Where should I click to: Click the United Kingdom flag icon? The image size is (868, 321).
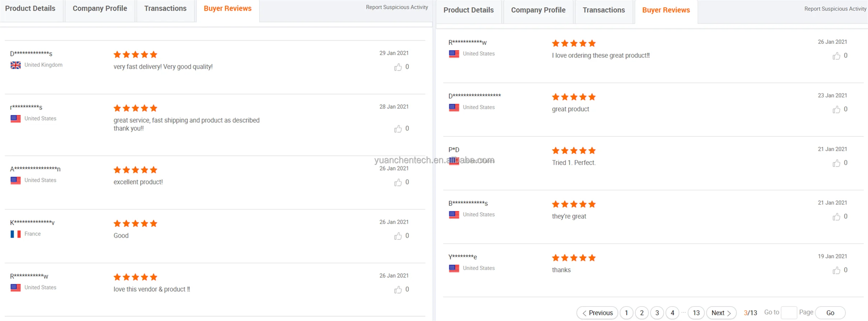click(x=15, y=65)
